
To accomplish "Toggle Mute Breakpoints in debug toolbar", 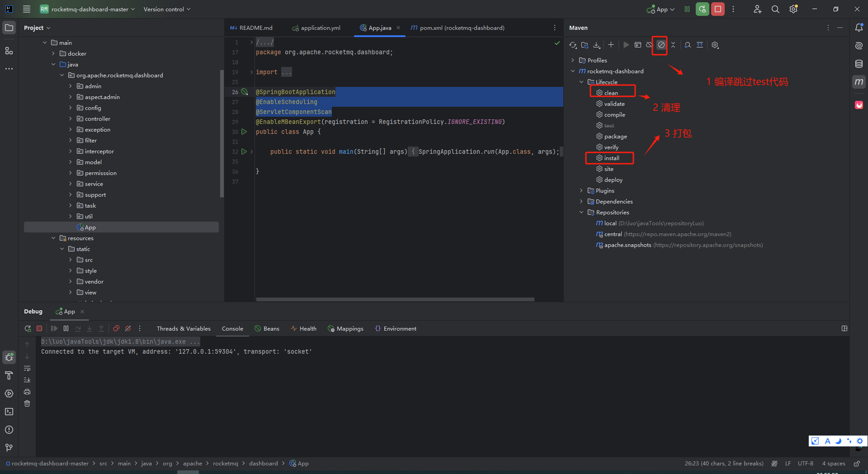I will [x=128, y=328].
